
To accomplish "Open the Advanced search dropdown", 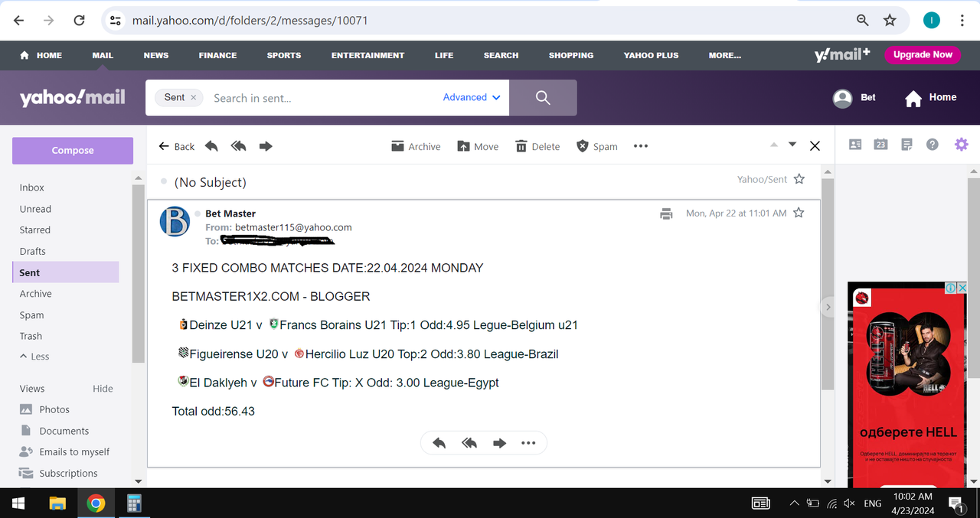I will point(472,97).
